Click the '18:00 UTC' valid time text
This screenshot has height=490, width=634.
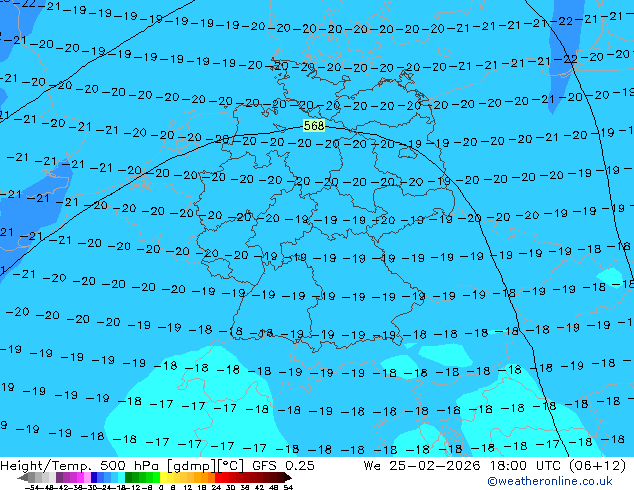click(525, 466)
